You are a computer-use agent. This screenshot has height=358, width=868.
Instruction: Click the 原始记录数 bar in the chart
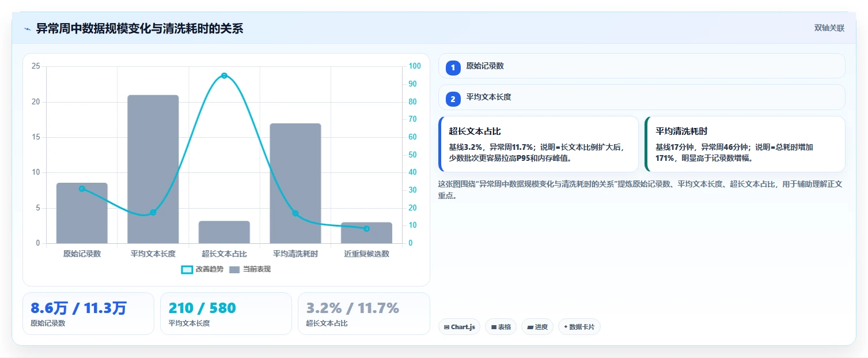point(82,213)
